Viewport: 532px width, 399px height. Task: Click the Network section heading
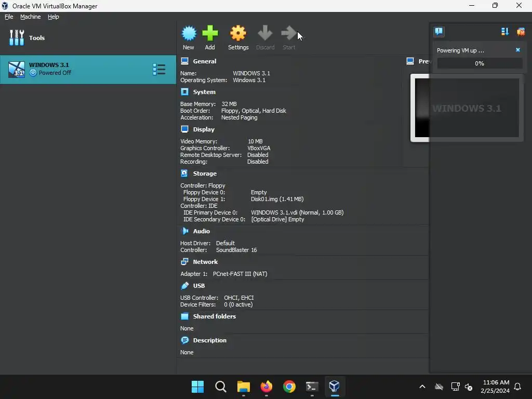(x=205, y=262)
